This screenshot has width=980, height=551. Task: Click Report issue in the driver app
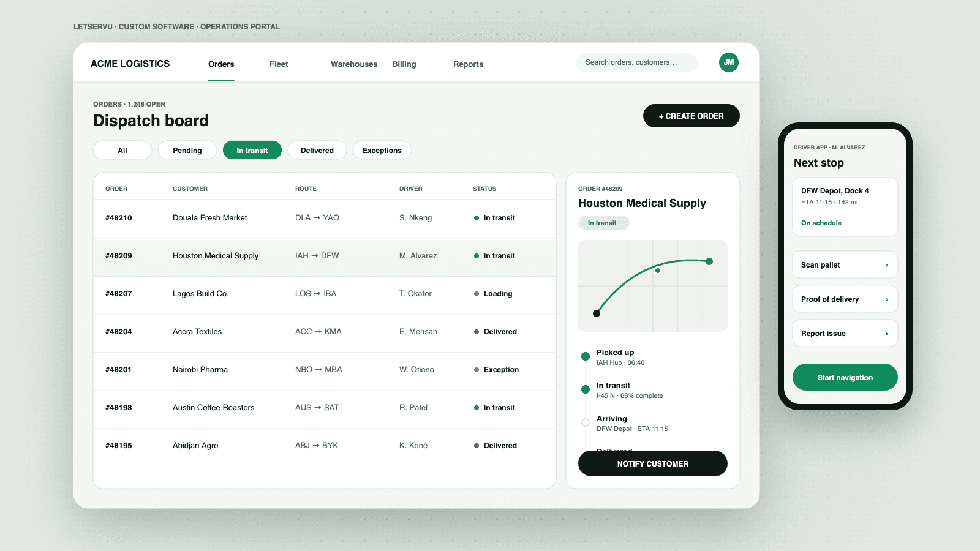tap(845, 333)
